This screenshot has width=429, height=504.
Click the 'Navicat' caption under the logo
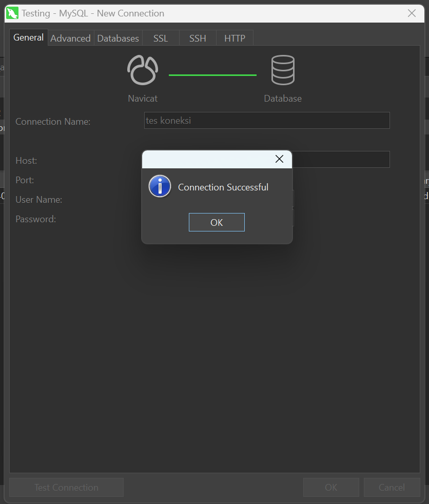click(143, 99)
